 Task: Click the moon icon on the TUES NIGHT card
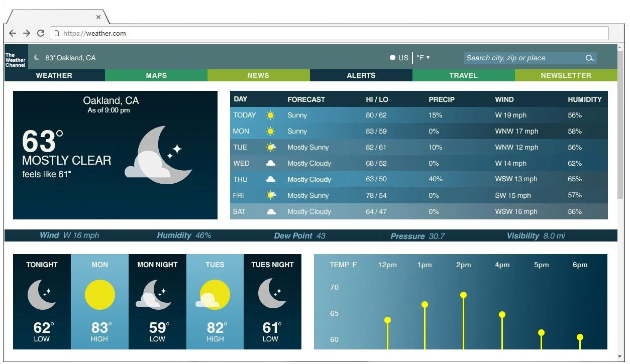(x=272, y=294)
